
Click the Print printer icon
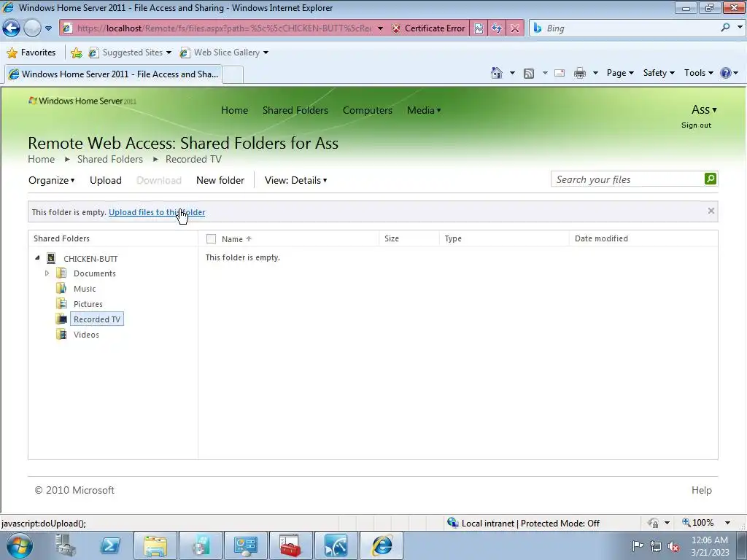tap(580, 73)
